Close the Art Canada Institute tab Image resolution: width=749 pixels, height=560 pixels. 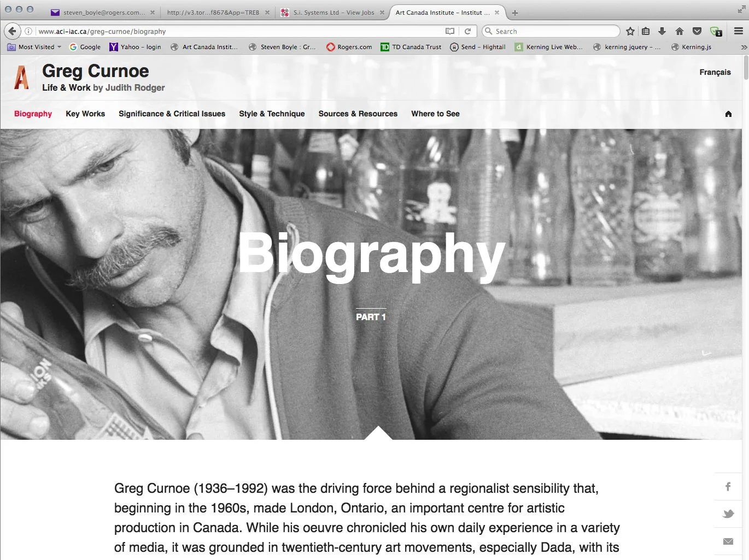496,13
